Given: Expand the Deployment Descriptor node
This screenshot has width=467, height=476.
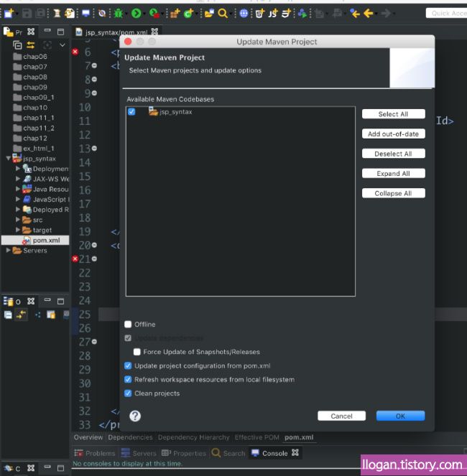Looking at the screenshot, I should click(18, 168).
